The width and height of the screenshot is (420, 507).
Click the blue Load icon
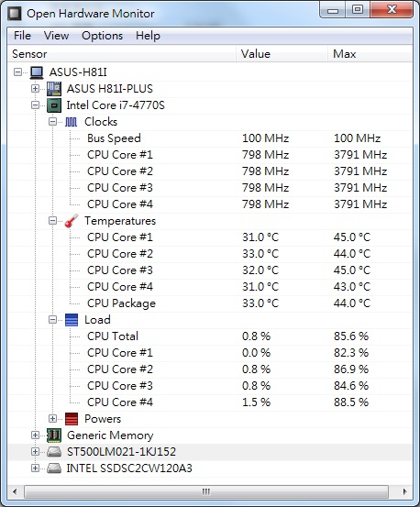pos(72,320)
